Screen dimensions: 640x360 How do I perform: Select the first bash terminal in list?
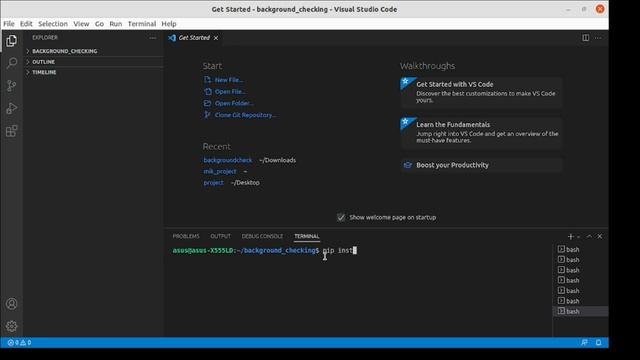click(580, 249)
